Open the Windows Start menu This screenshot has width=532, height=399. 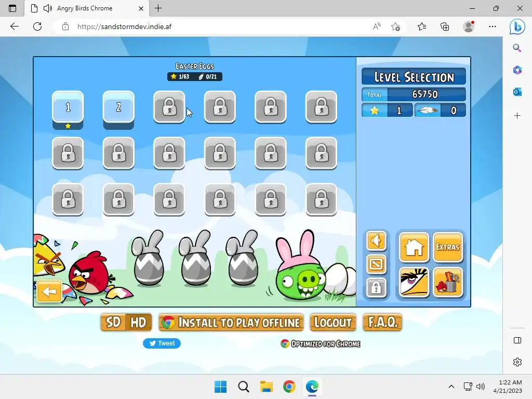[220, 387]
